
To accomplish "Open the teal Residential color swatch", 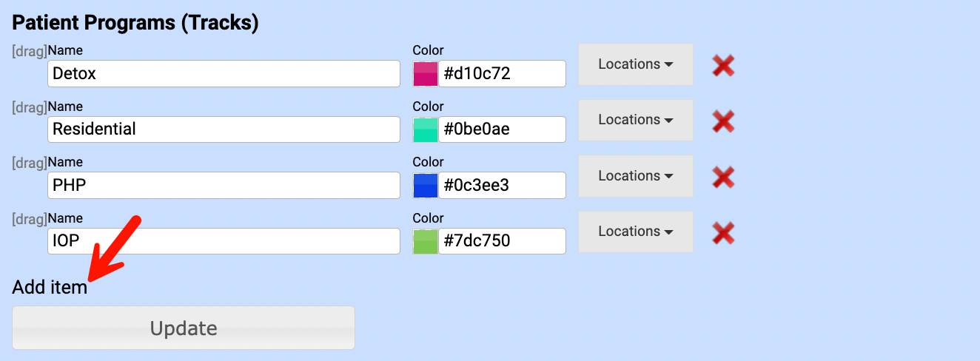I will pos(426,129).
